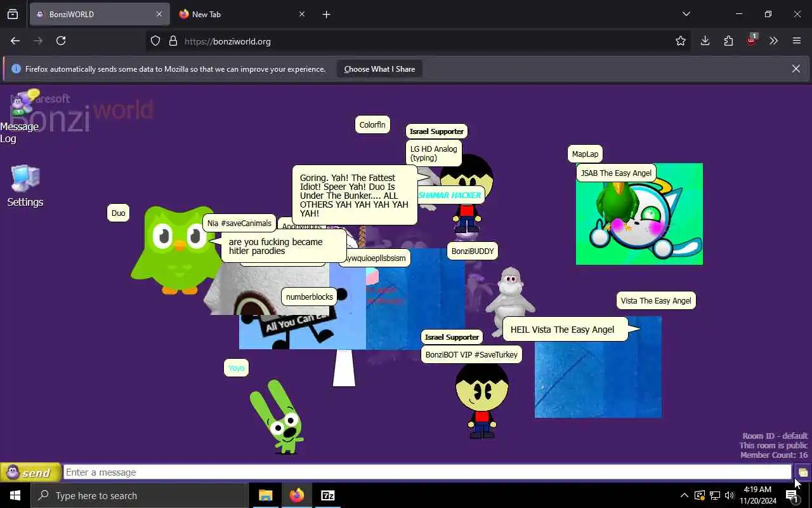Viewport: 812px width, 508px height.
Task: Reload the current page
Action: coord(61,41)
